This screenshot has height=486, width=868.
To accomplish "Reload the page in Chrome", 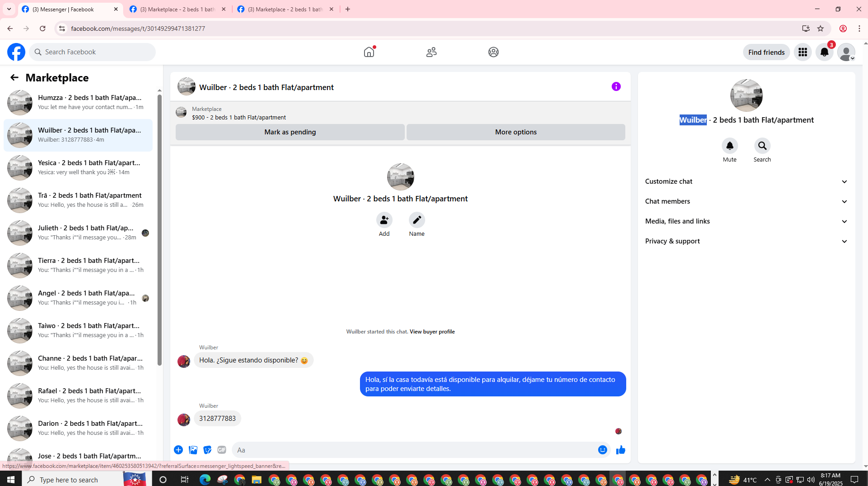I will point(43,29).
